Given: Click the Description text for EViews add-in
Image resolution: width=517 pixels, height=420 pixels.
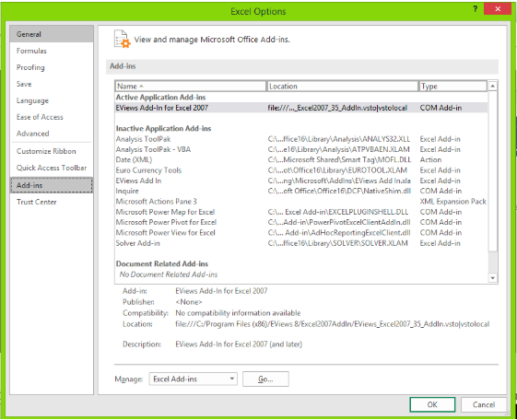Looking at the screenshot, I should (x=239, y=344).
